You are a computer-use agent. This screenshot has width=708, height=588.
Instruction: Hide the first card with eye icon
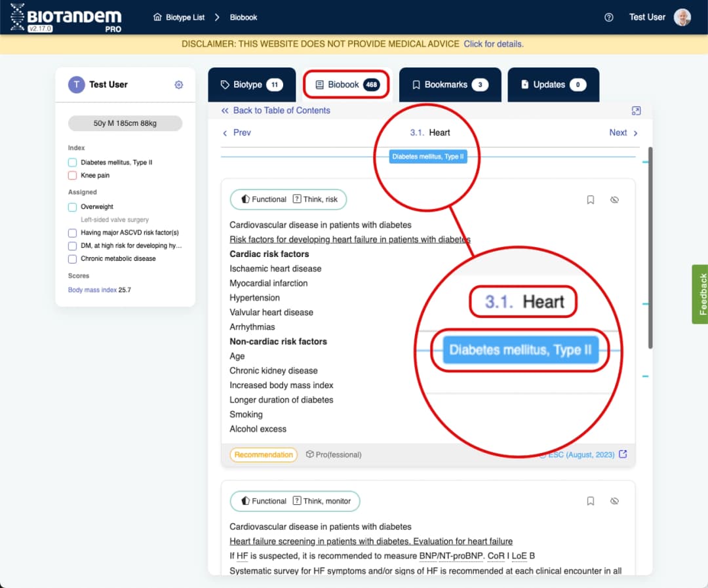[614, 200]
